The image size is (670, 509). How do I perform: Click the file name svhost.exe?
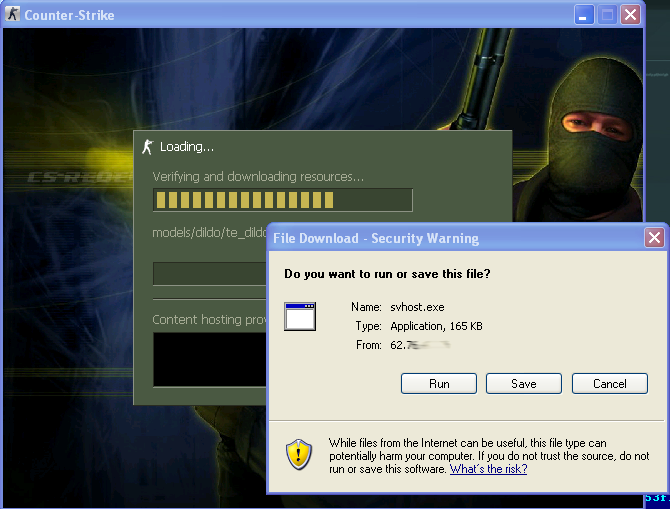click(x=417, y=307)
